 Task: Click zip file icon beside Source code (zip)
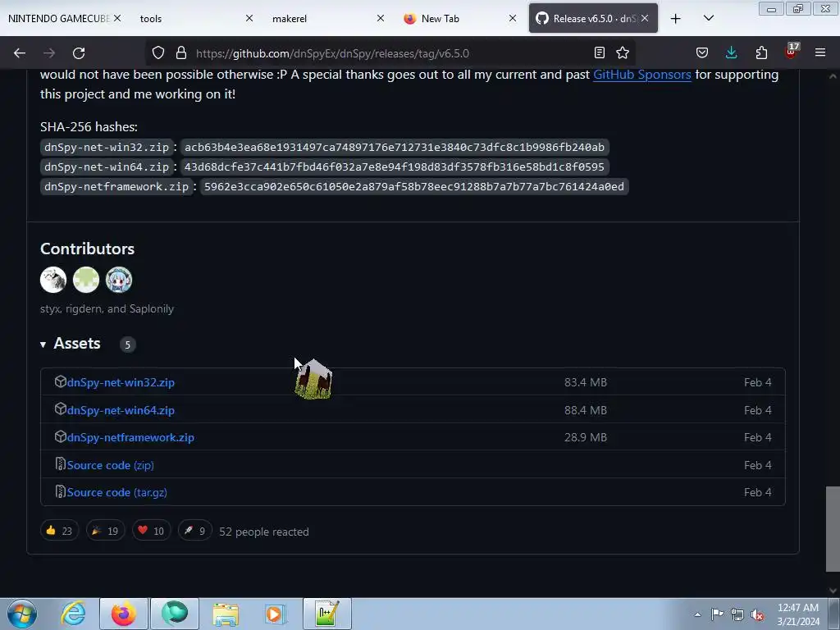(x=60, y=464)
